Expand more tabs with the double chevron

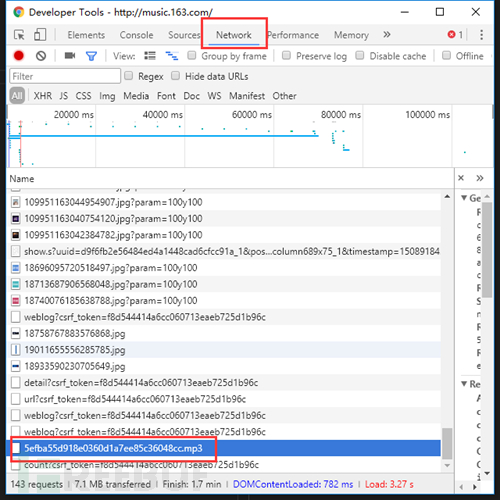[387, 35]
